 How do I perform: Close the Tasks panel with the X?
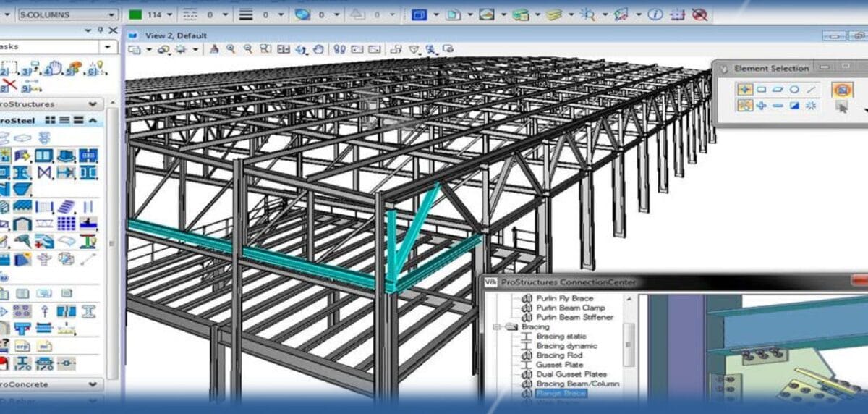pyautogui.click(x=113, y=30)
